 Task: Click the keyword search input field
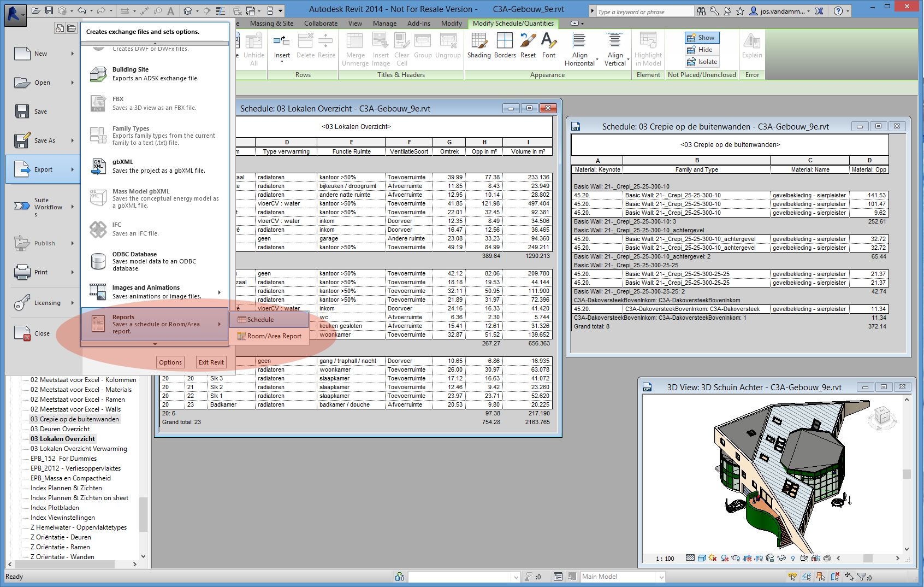click(644, 11)
